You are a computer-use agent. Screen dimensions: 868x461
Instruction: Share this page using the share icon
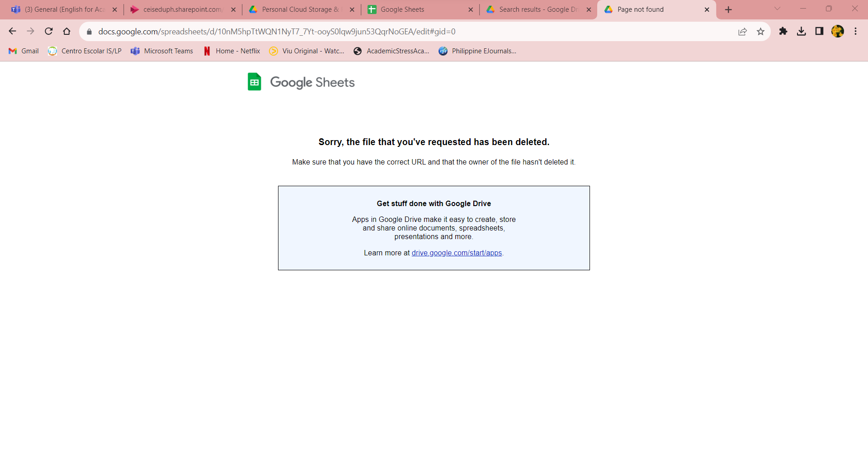tap(742, 32)
